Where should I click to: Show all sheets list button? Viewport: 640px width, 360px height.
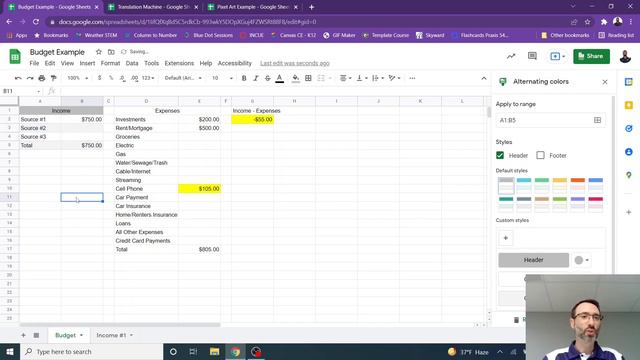click(36, 335)
